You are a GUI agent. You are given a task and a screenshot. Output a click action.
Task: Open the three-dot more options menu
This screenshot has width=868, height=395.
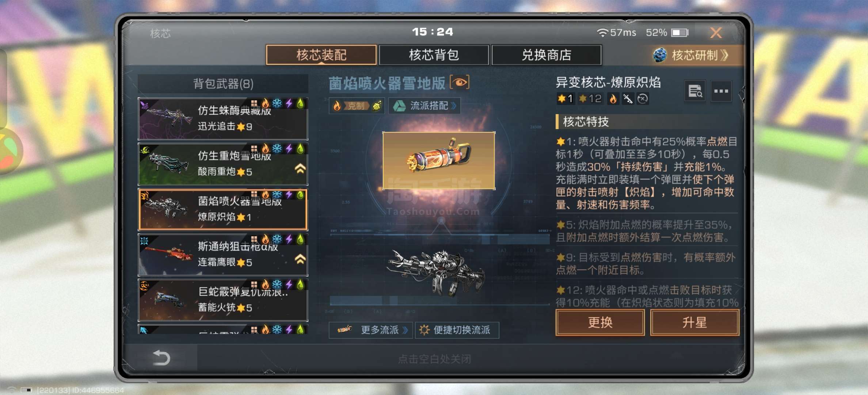pos(721,91)
